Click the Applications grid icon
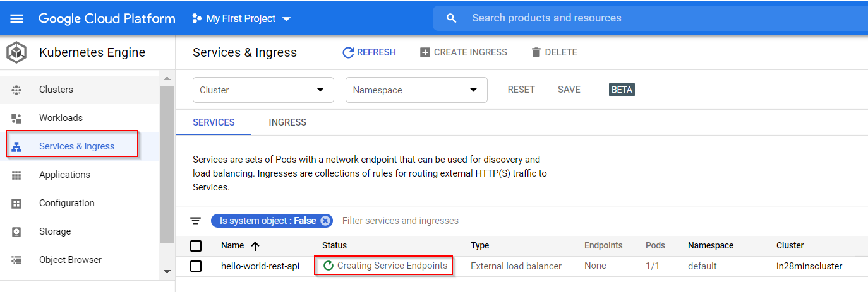Viewport: 868px width, 292px height. pyautogui.click(x=17, y=175)
